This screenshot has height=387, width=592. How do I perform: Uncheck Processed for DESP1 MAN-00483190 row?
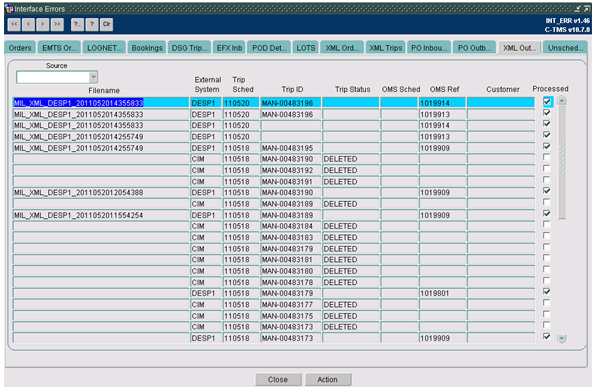point(547,191)
